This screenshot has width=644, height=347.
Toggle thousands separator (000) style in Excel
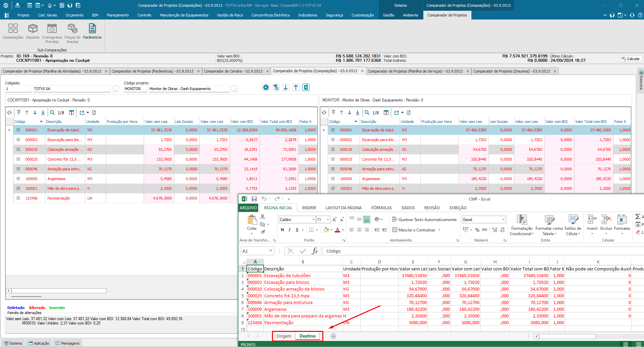pos(485,230)
